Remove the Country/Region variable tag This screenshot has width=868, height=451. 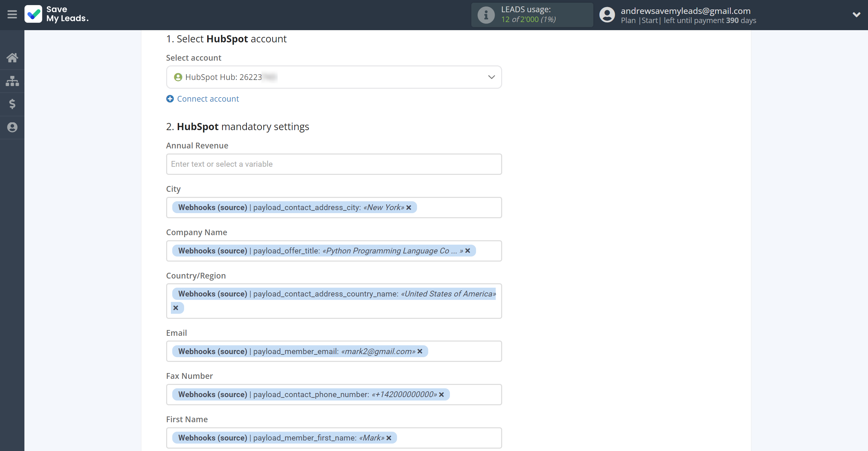(x=176, y=308)
